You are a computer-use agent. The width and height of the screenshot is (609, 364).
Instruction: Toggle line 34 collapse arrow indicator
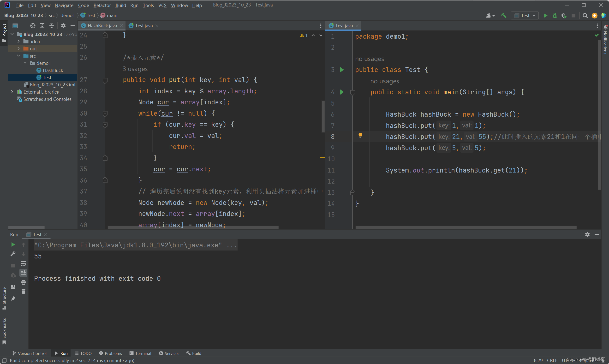pyautogui.click(x=105, y=158)
